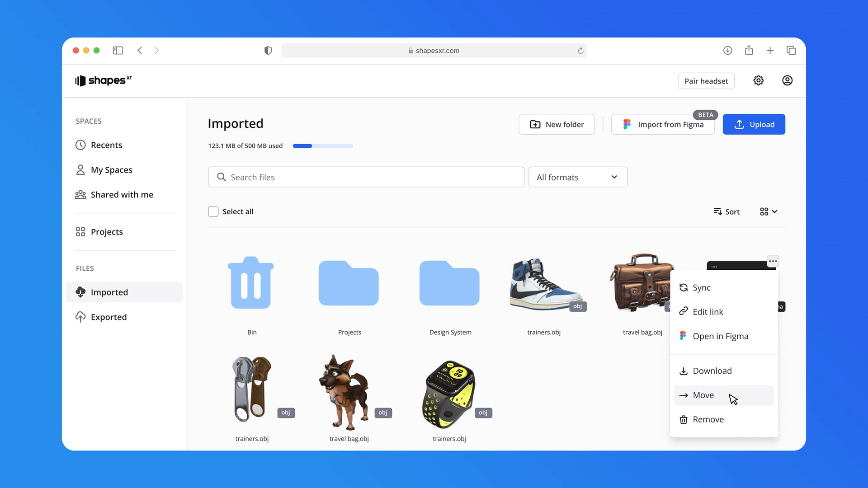This screenshot has height=488, width=868.
Task: Show tab overview icon
Action: point(791,51)
